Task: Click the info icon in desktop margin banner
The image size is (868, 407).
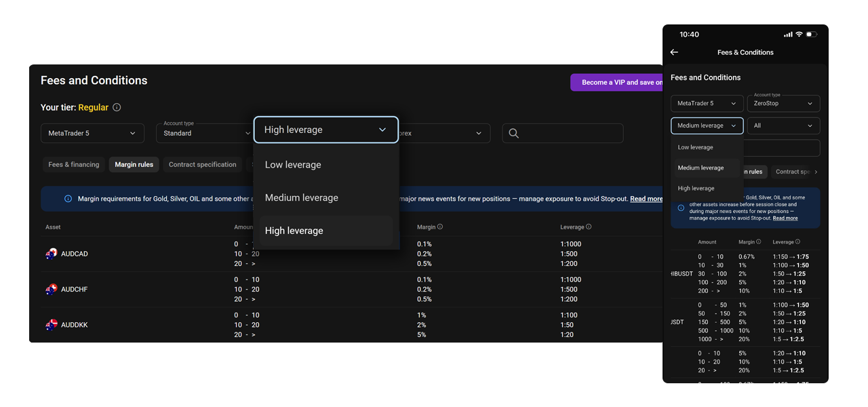Action: 68,199
